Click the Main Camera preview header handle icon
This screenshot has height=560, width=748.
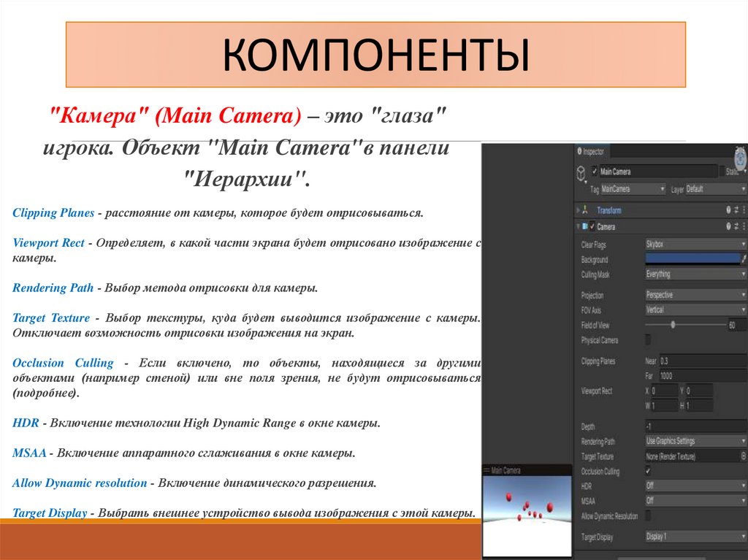(x=486, y=470)
